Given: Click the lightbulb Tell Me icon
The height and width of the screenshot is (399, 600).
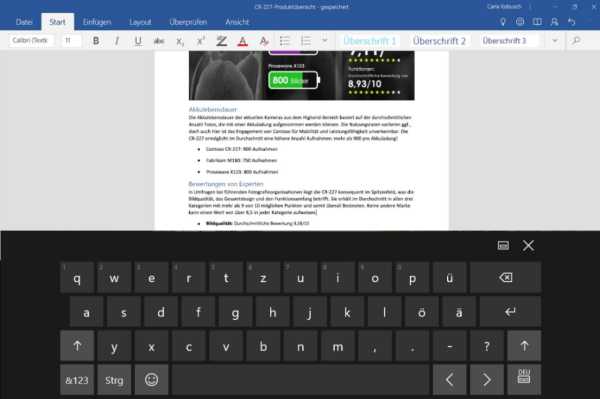Looking at the screenshot, I should pyautogui.click(x=503, y=22).
